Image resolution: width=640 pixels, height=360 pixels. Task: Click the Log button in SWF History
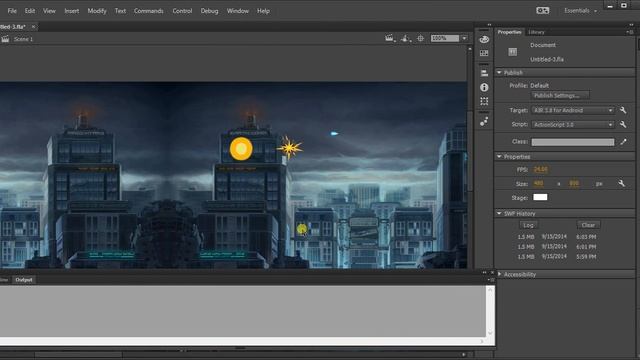528,225
